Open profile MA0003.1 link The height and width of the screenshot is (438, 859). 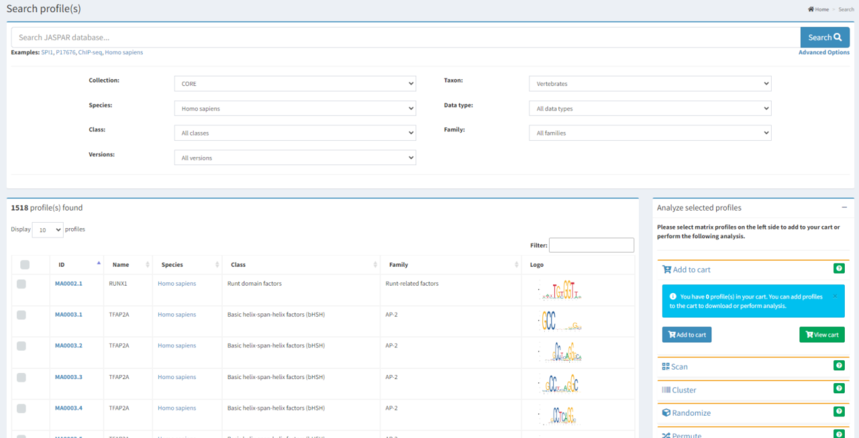[68, 315]
